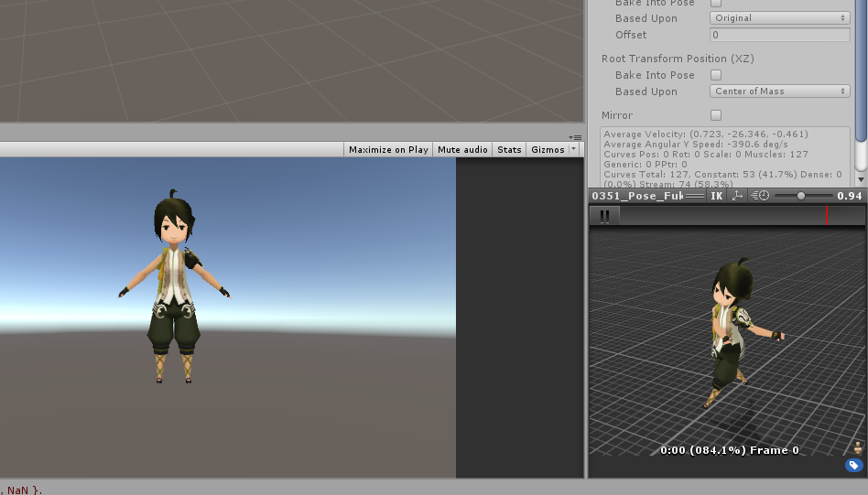Adjust the preview speed slider handle

[x=801, y=196]
